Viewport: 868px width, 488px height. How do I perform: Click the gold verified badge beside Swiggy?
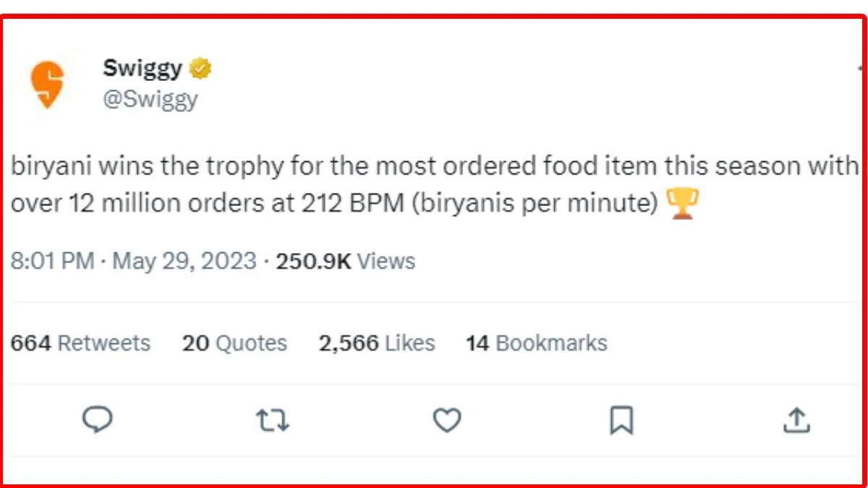click(200, 69)
